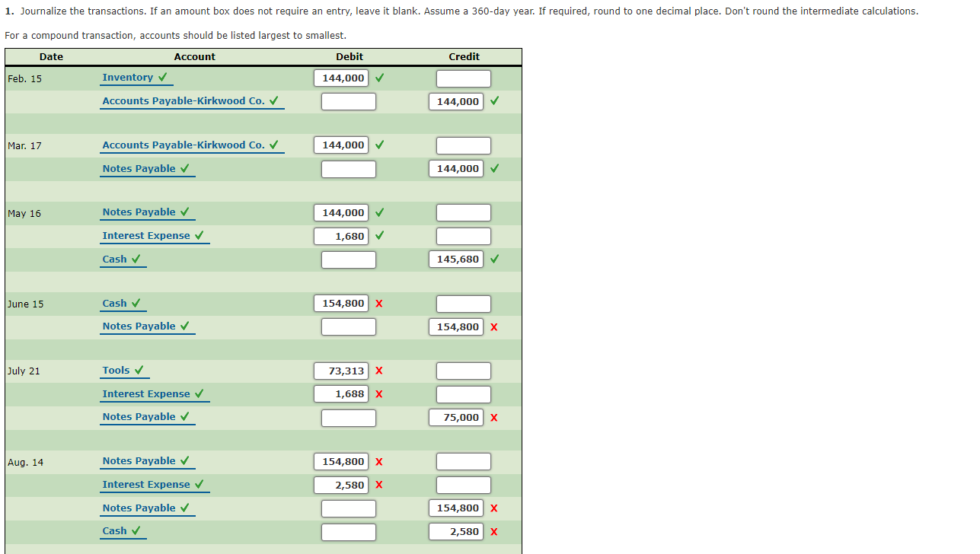This screenshot has height=554, width=980.
Task: Click the red X beside the Tools amount 73,313
Action: [x=379, y=371]
